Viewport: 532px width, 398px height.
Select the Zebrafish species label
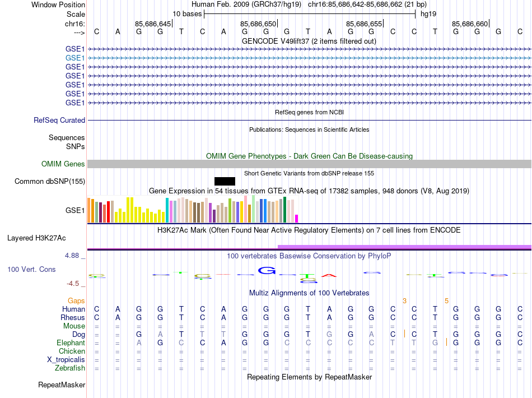(70, 368)
